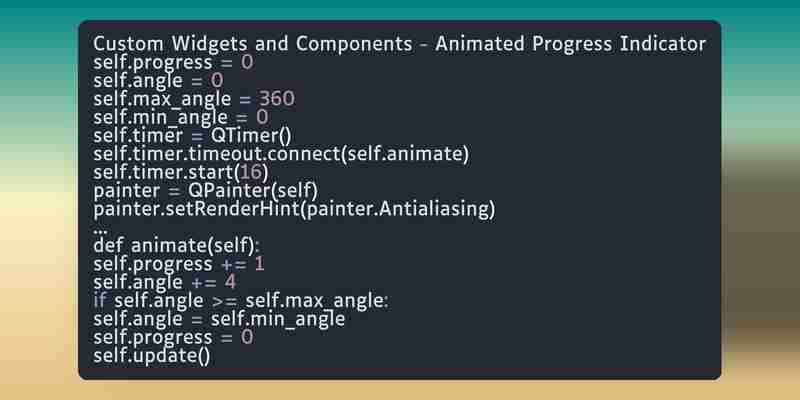800x400 pixels.
Task: Click the 'self.timer = QTimer()' line
Action: (192, 136)
